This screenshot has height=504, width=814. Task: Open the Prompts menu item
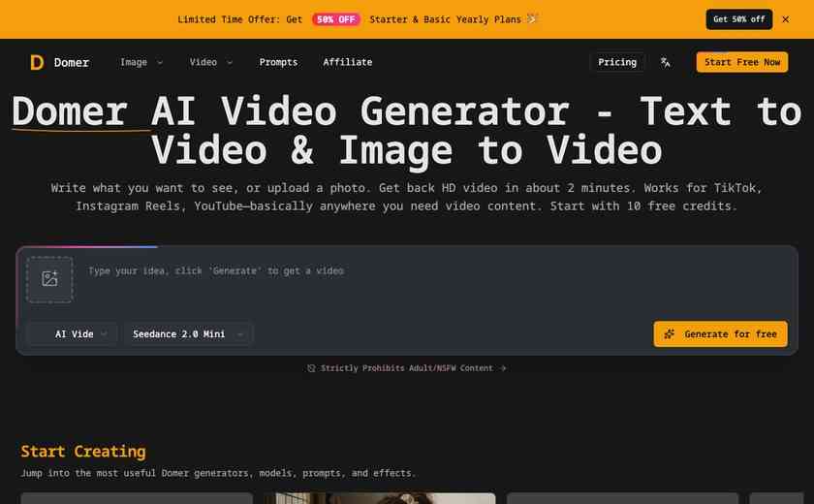(278, 62)
